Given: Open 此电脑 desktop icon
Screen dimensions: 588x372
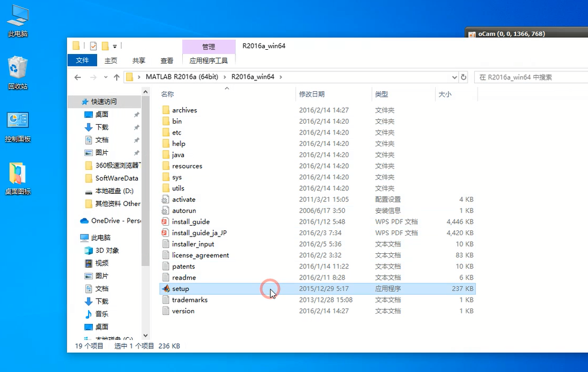Looking at the screenshot, I should coord(17,22).
